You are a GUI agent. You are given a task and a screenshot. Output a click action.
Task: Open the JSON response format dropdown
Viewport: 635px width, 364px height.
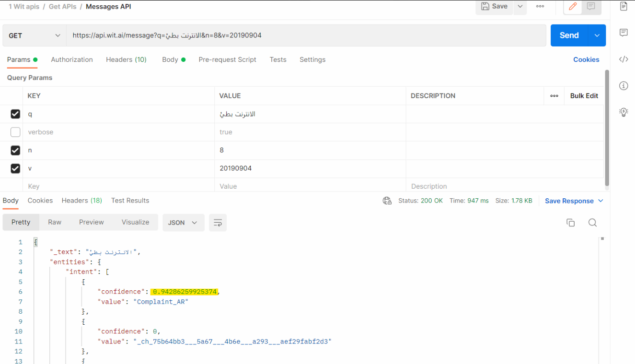pos(183,222)
